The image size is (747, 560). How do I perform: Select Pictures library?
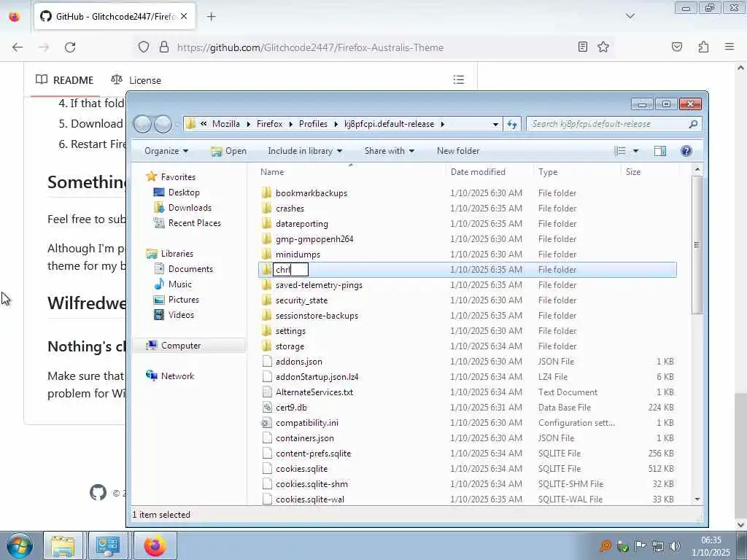point(177,300)
